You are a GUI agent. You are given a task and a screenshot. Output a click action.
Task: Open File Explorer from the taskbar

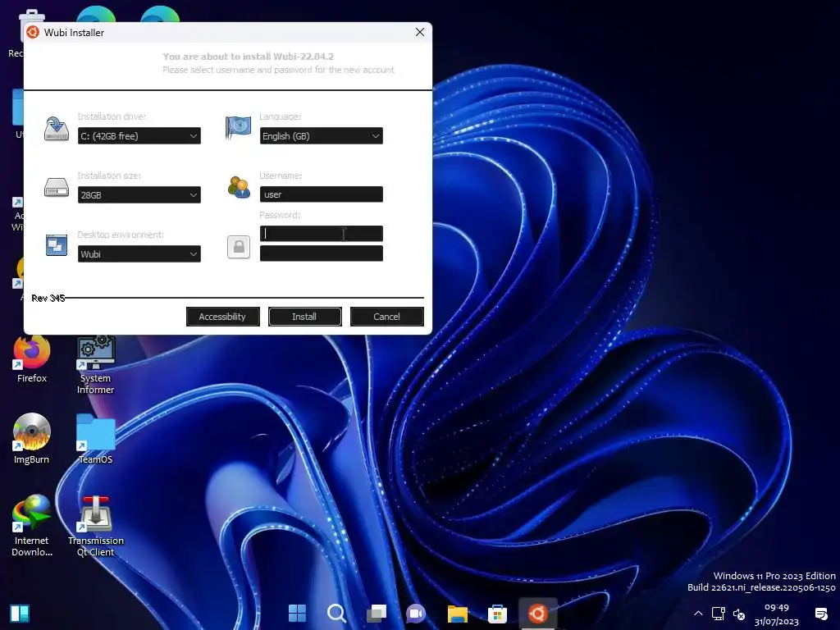click(458, 613)
